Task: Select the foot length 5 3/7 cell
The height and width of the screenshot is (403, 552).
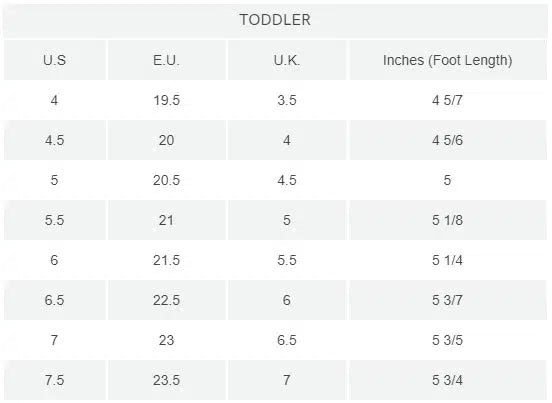Action: 447,300
